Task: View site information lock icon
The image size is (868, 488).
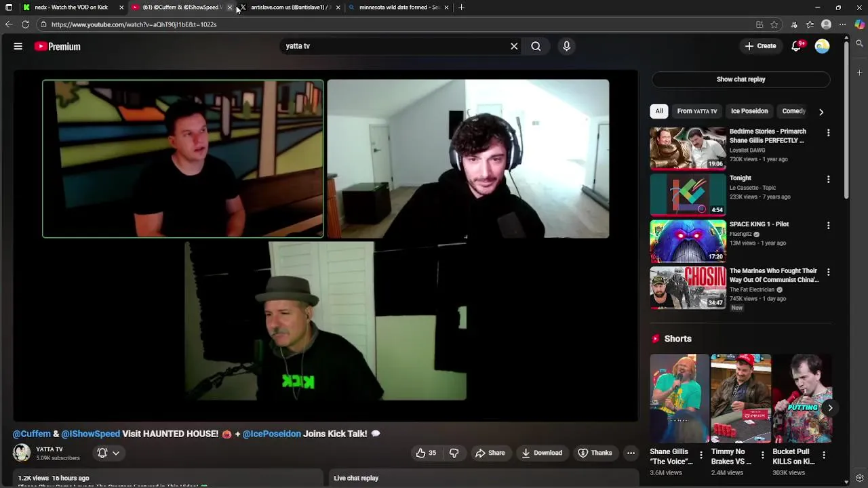Action: click(x=43, y=24)
